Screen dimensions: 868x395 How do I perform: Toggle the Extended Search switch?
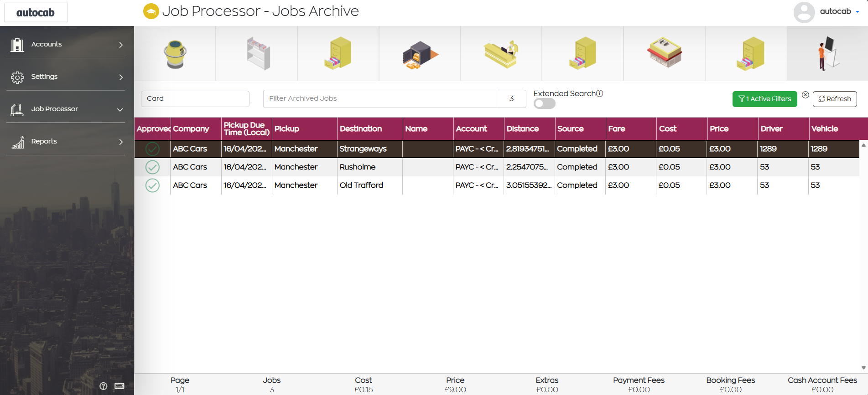click(x=545, y=103)
